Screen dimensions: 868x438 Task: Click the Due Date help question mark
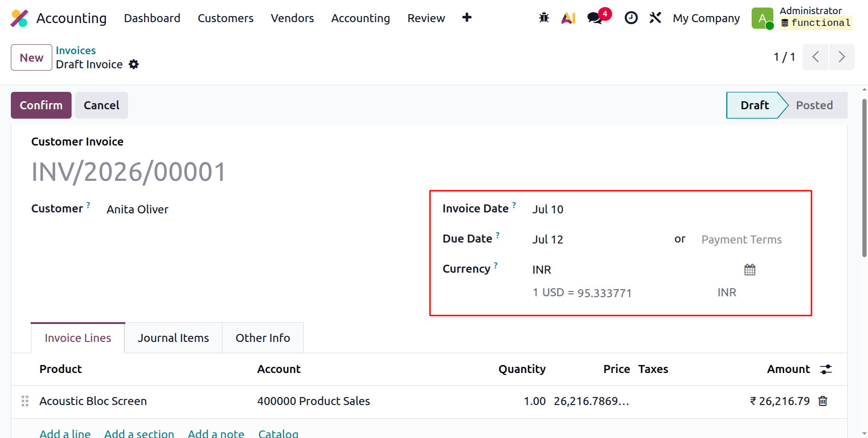(498, 235)
